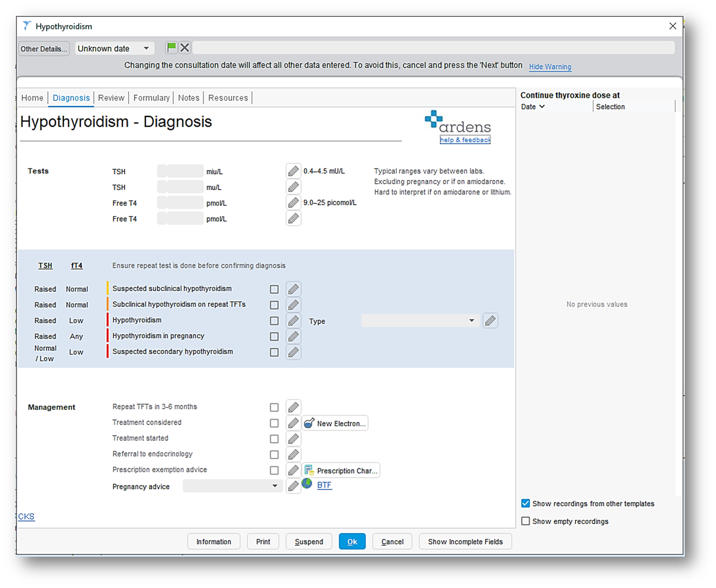Click pencil icon for Subclinical hypothyroidism on repeat TFTs
Image resolution: width=716 pixels, height=588 pixels.
click(x=293, y=305)
